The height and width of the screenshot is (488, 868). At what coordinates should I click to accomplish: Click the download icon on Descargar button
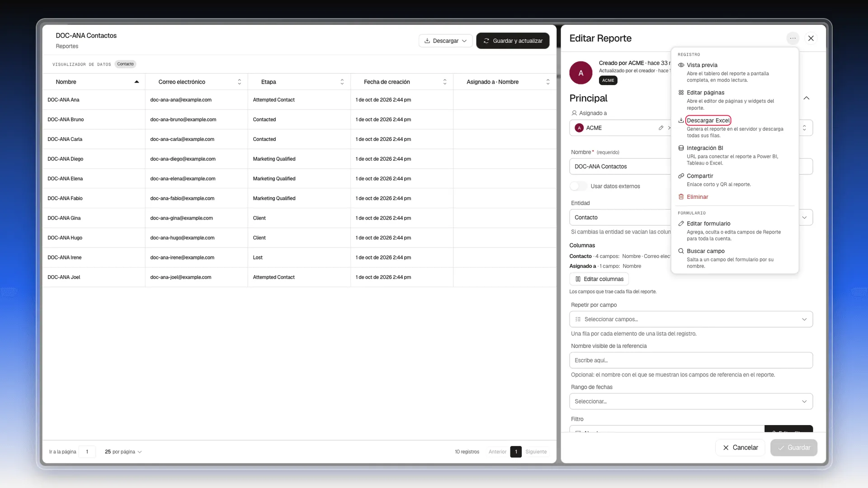click(427, 41)
